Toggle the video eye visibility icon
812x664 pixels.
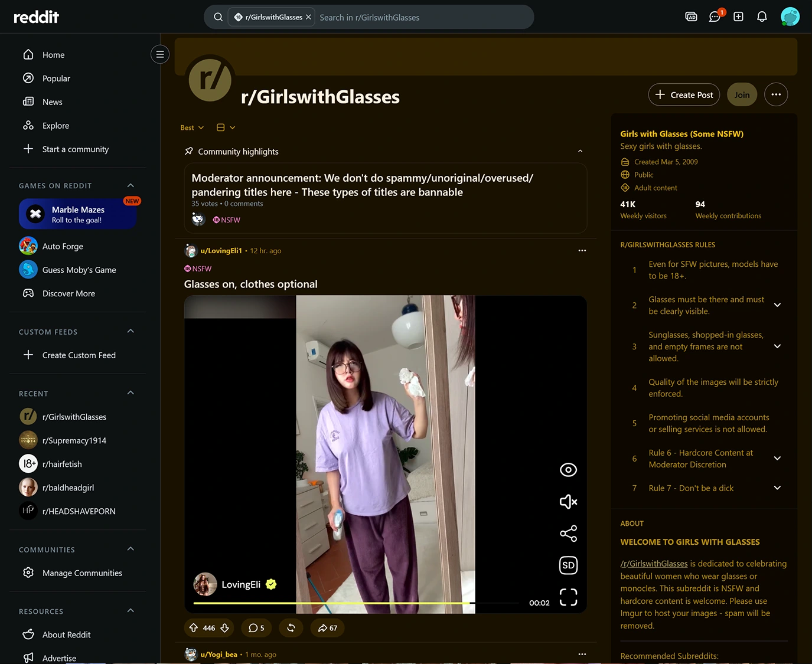[568, 470]
